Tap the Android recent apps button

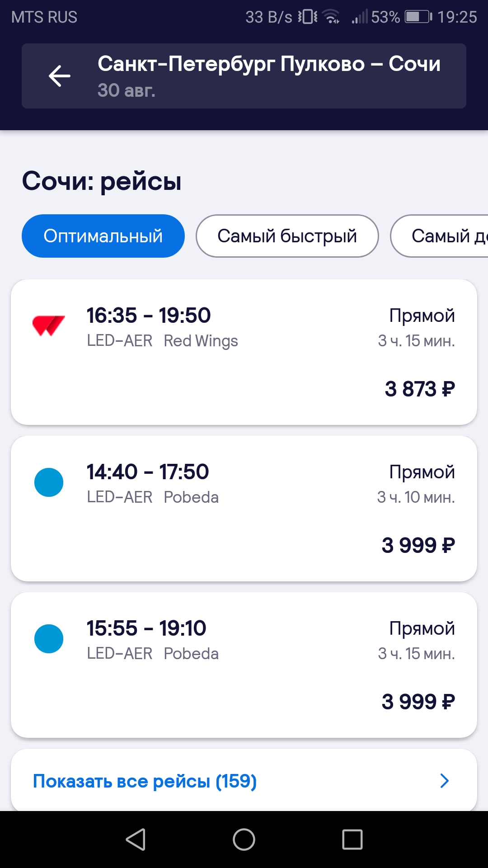tap(352, 840)
